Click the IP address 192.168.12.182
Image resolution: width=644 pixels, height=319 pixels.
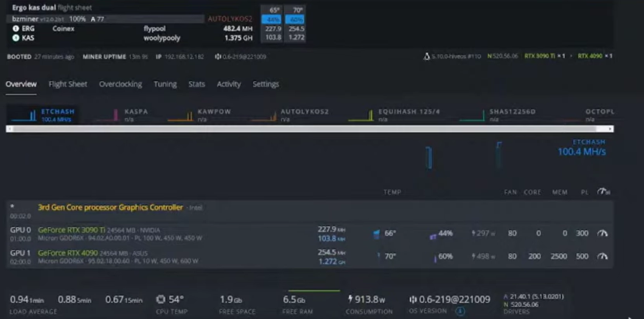(184, 56)
